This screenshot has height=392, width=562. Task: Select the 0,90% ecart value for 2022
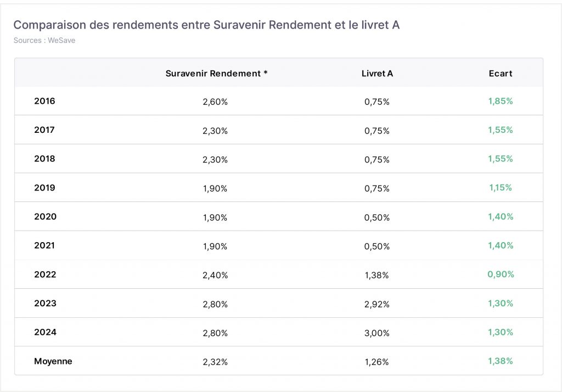pyautogui.click(x=501, y=275)
